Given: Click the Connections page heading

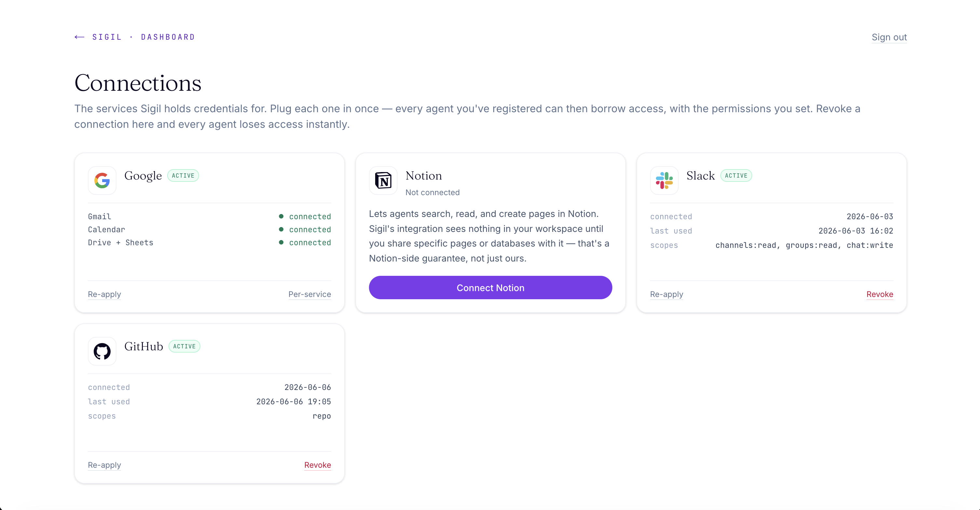Looking at the screenshot, I should click(x=138, y=83).
